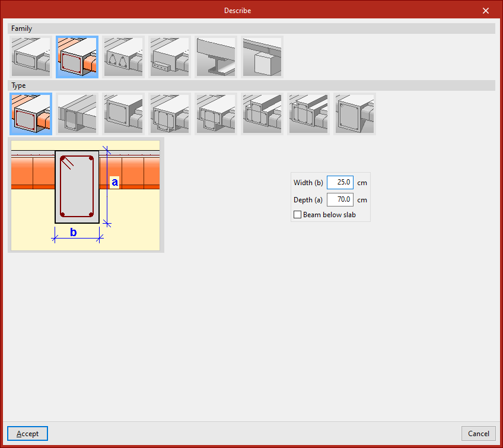Click the Type section header
This screenshot has width=503, height=448.
pos(251,85)
